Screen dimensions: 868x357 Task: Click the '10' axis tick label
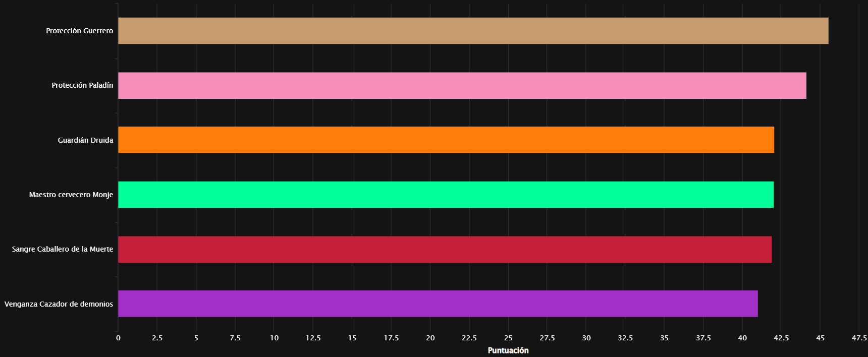point(274,338)
